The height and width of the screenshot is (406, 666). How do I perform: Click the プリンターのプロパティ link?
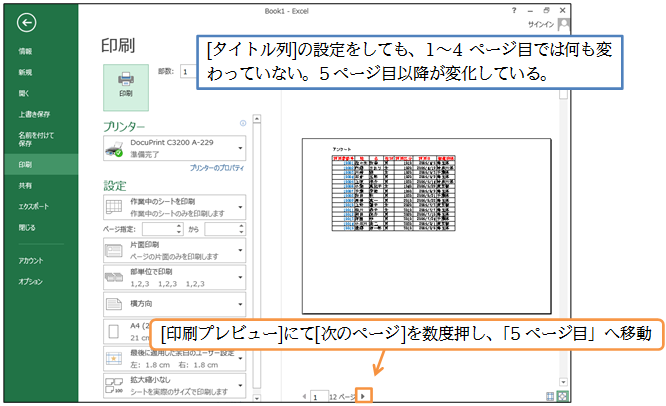[217, 169]
